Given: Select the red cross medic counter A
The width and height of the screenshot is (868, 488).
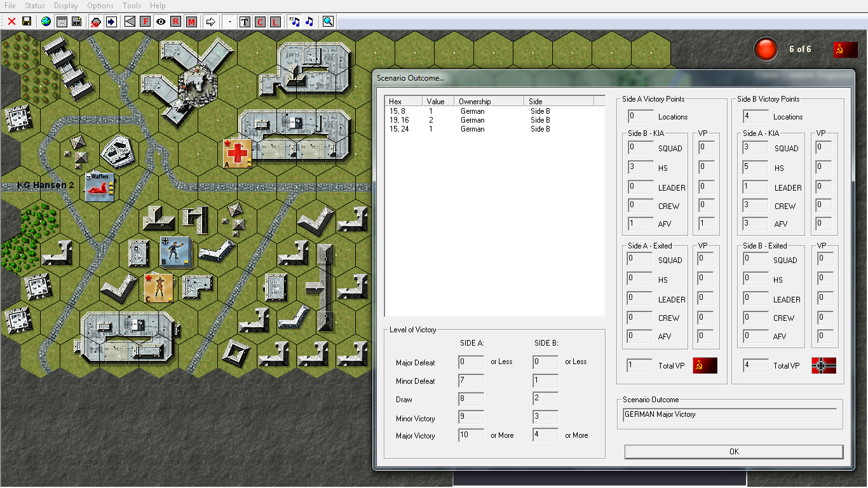Looking at the screenshot, I should point(238,154).
